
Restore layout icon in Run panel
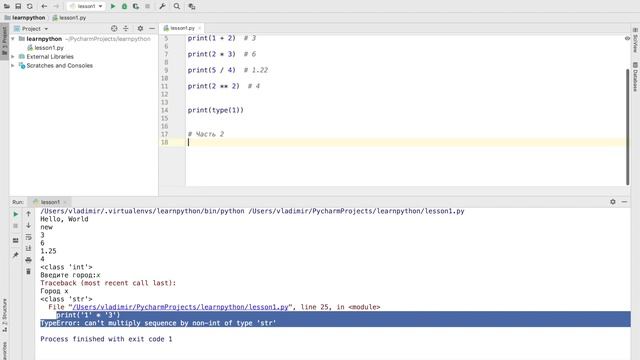(x=16, y=240)
